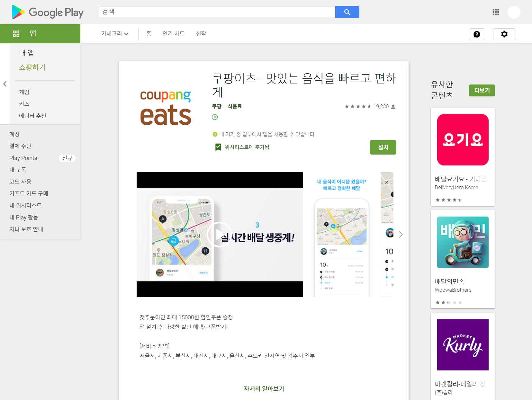Open the Market Kurly app icon
532x400 pixels.
pyautogui.click(x=463, y=345)
